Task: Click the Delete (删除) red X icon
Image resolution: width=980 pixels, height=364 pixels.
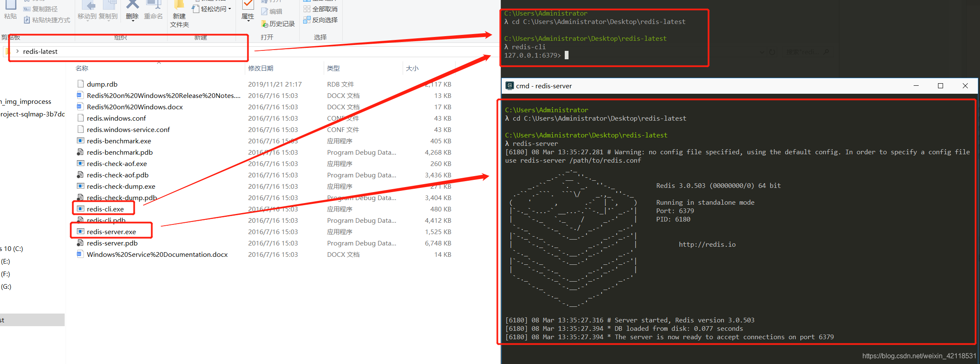Action: (x=132, y=4)
